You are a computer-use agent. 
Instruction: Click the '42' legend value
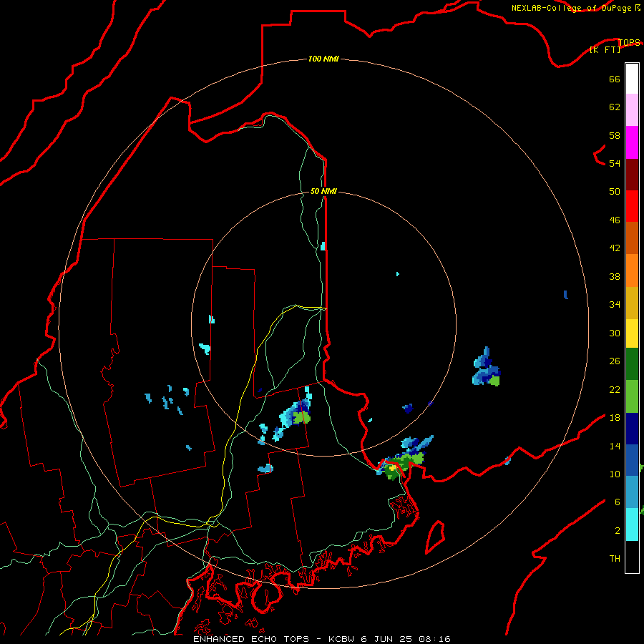pos(615,248)
